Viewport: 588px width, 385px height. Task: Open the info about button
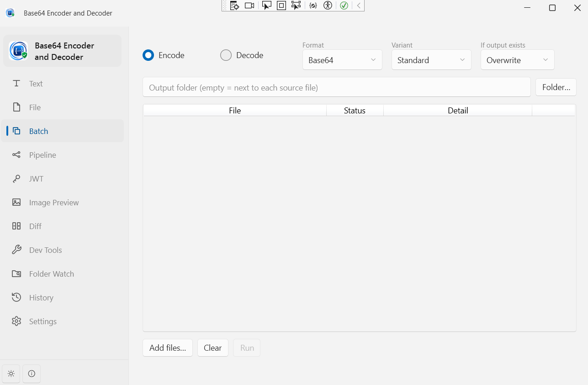click(x=32, y=374)
